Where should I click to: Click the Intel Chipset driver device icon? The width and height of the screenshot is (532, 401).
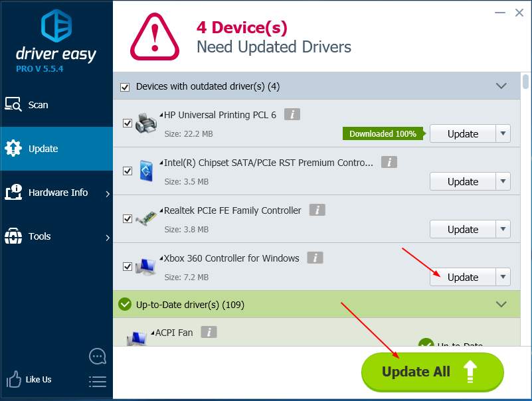pyautogui.click(x=146, y=171)
